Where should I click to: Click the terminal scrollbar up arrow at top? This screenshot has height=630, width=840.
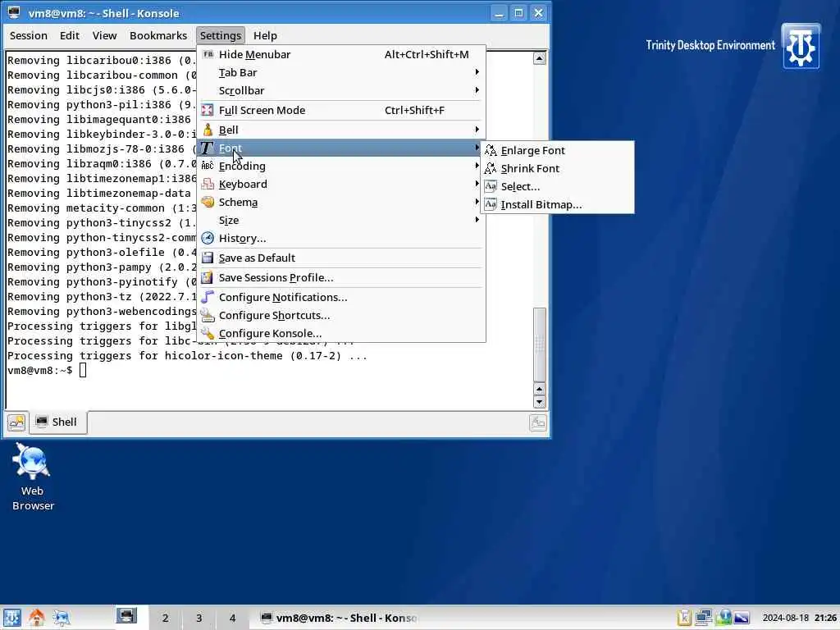tap(540, 58)
